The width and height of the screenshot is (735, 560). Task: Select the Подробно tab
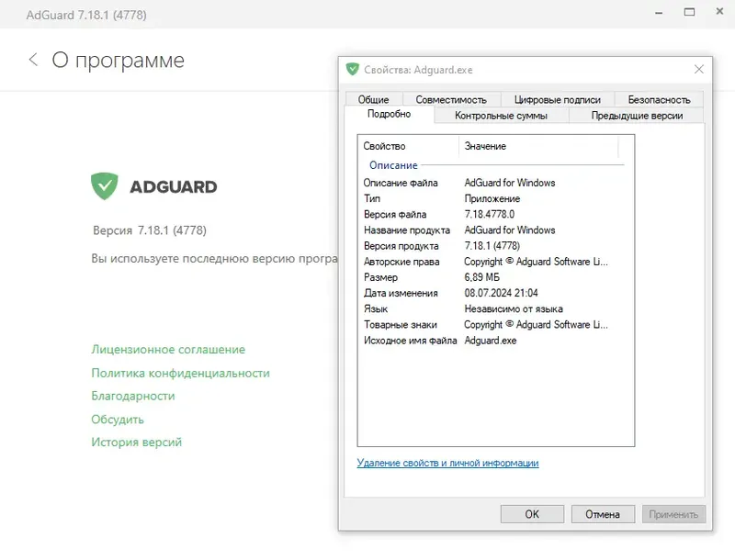389,114
